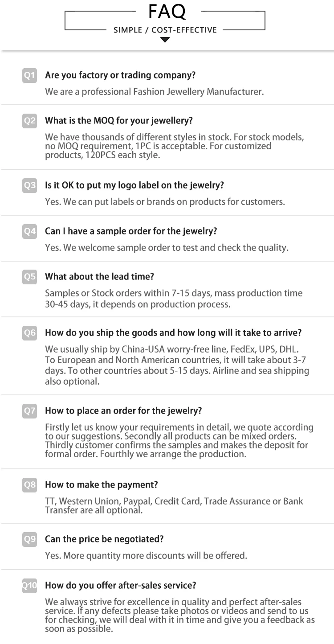Select the Q5 badge icon

coord(29,277)
